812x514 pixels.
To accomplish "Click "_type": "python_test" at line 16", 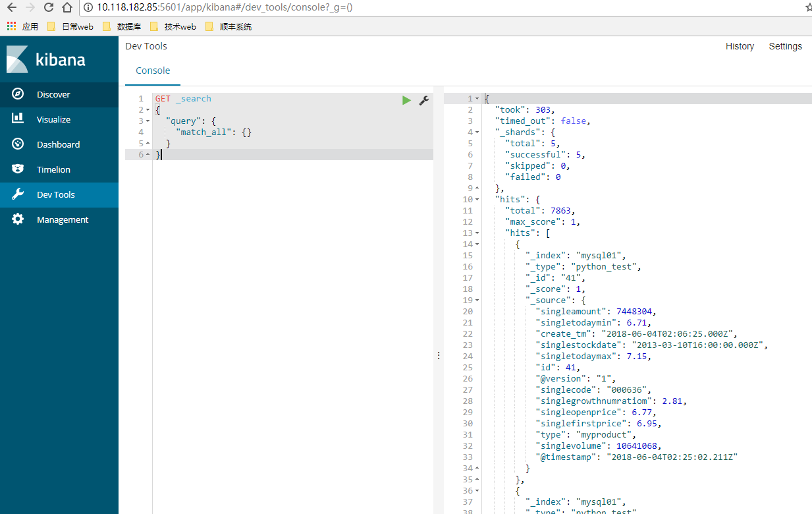I will (583, 266).
